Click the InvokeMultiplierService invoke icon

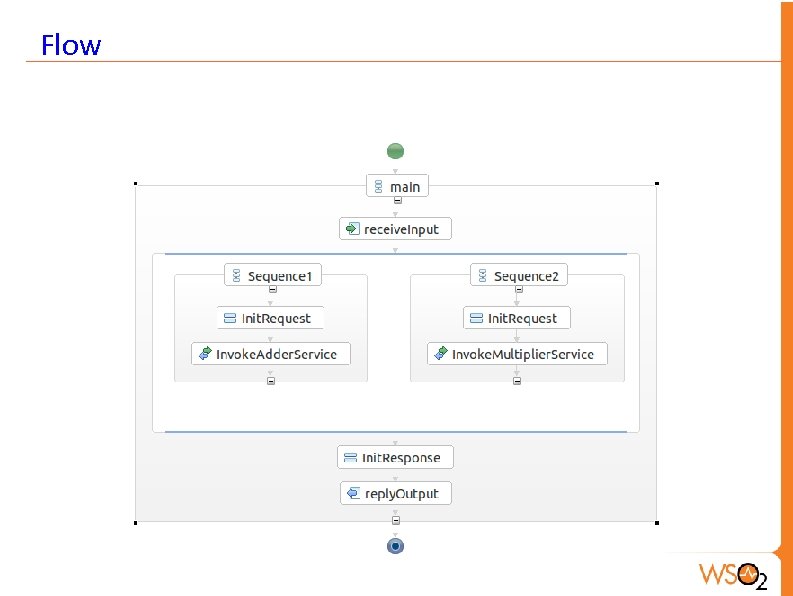[x=440, y=354]
